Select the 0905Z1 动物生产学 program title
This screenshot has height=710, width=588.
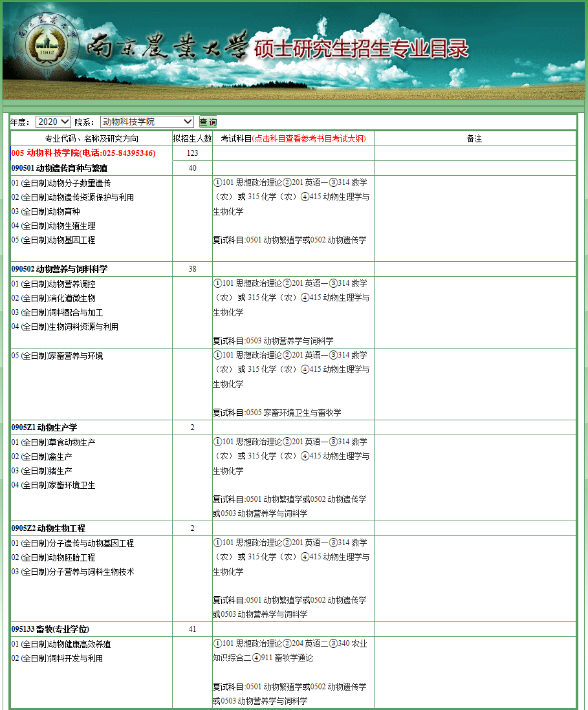(x=44, y=427)
